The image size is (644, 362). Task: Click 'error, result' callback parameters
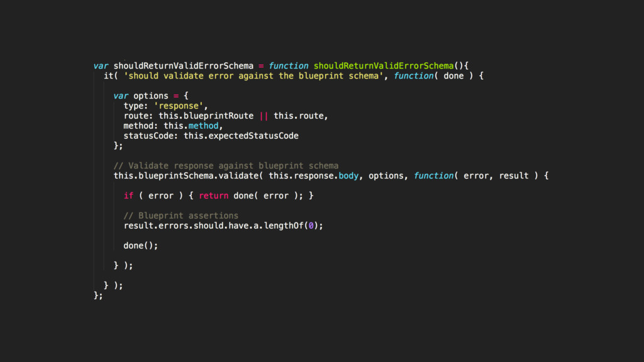[496, 176]
